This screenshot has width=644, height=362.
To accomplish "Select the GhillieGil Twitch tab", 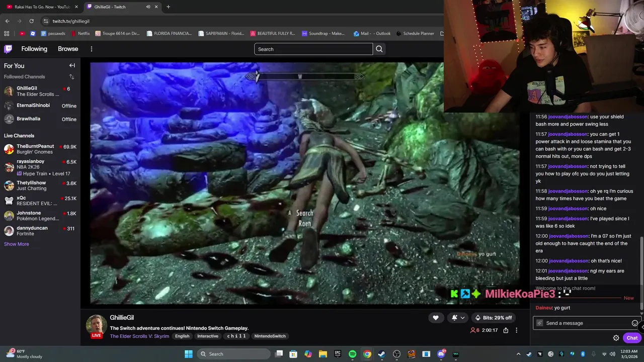I will 123,7.
